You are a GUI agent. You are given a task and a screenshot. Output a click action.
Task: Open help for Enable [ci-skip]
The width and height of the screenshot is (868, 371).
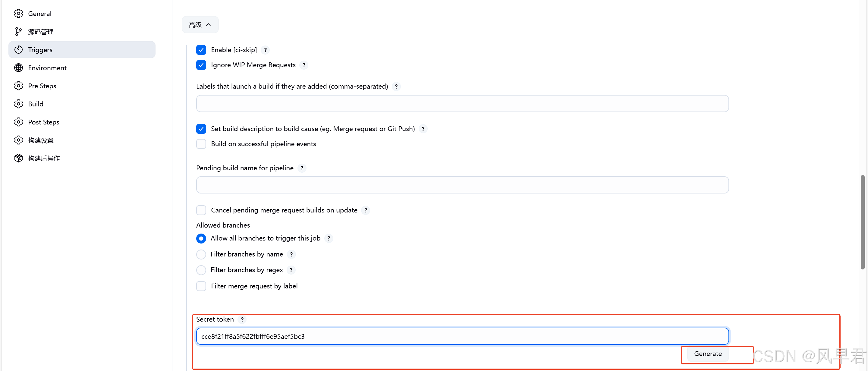click(265, 50)
